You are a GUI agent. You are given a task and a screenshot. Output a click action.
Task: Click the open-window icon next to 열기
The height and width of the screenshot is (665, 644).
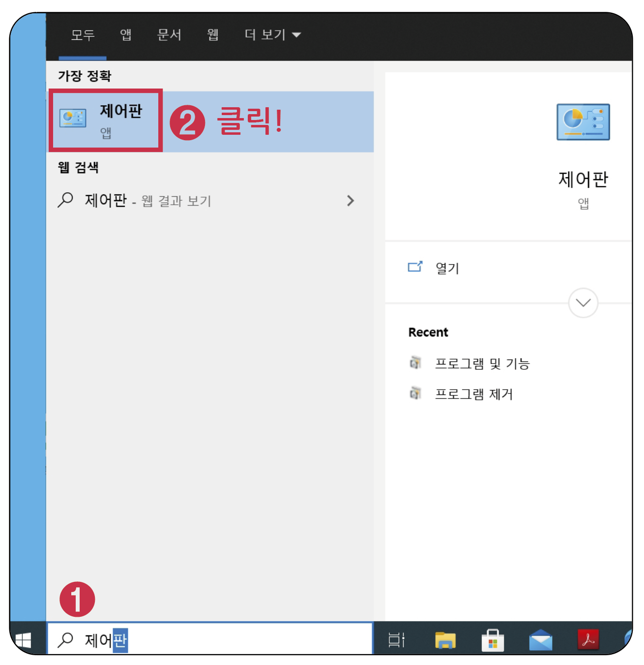(415, 267)
